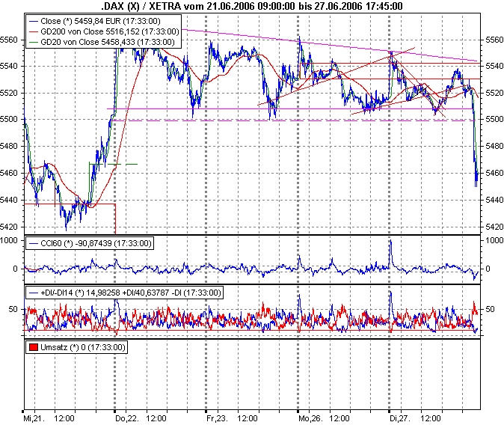The height and width of the screenshot is (425, 504).
Task: Click the 0 value on right CCI axis
Action: click(x=488, y=269)
